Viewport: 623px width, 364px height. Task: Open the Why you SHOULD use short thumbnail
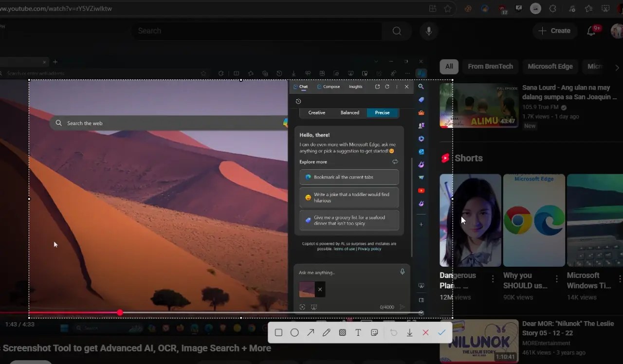(534, 220)
